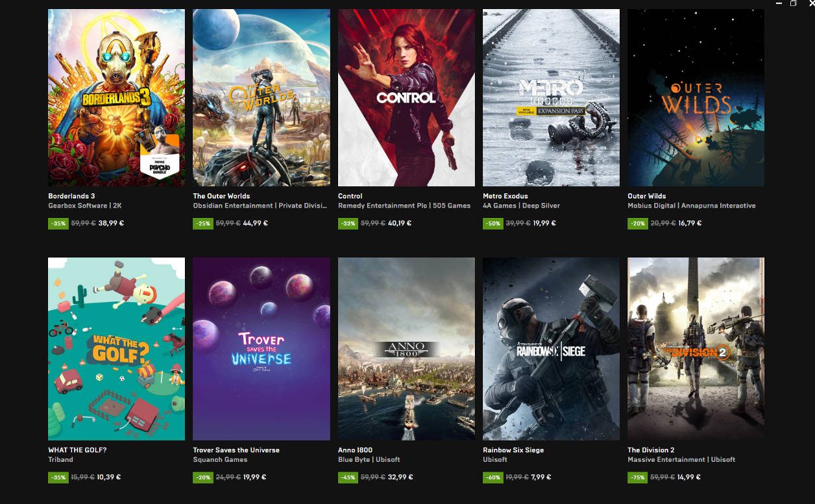815x504 pixels.
Task: Click the Anno 1800 title link
Action: click(x=355, y=450)
